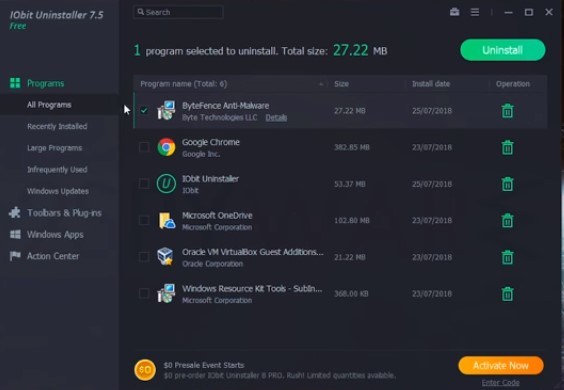
Task: Click the Microsoft OneDrive program icon
Action: pyautogui.click(x=167, y=221)
